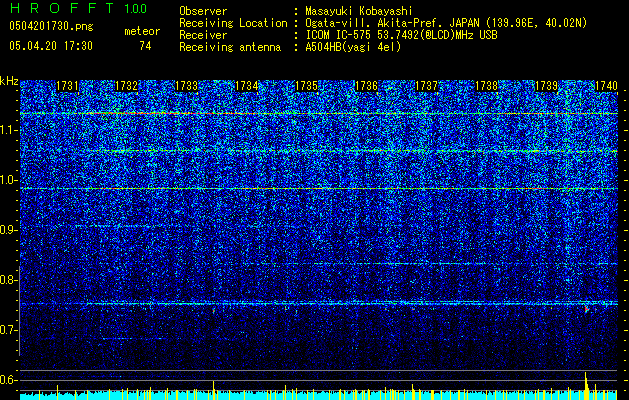
Task: Click the 0.7 frequency axis label
Action: point(8,330)
